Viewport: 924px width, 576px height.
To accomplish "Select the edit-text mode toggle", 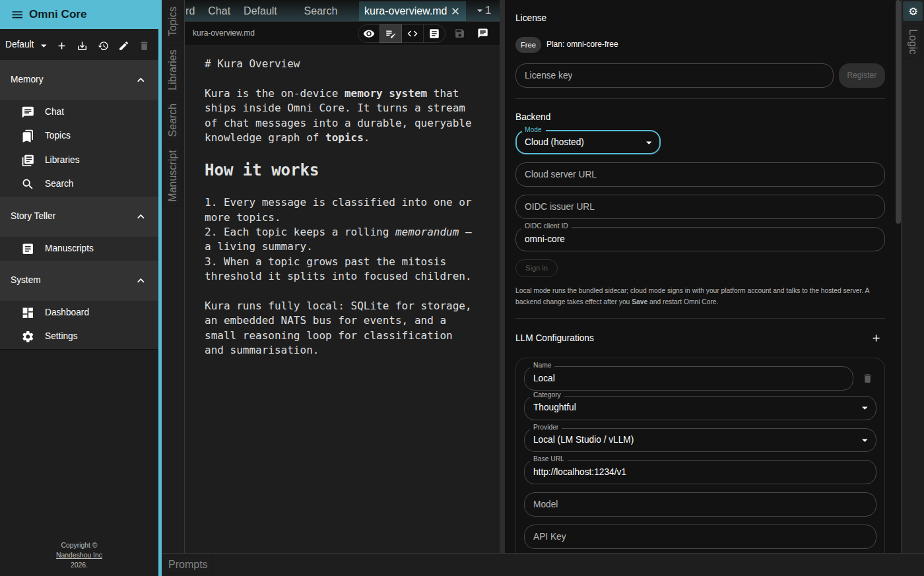I will tap(391, 34).
